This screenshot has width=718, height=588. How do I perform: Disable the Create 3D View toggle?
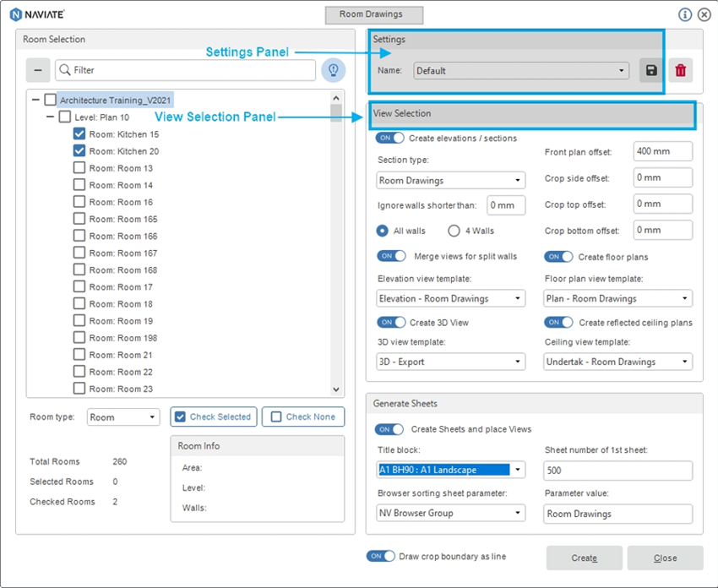point(391,323)
